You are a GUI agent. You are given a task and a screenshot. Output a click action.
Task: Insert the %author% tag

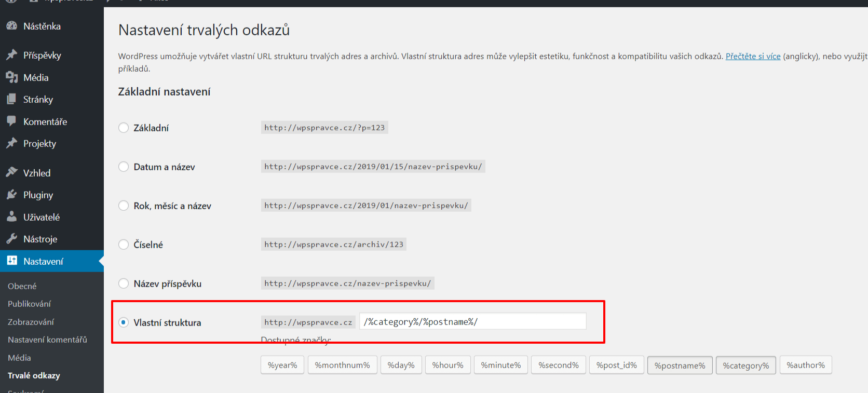coord(806,365)
